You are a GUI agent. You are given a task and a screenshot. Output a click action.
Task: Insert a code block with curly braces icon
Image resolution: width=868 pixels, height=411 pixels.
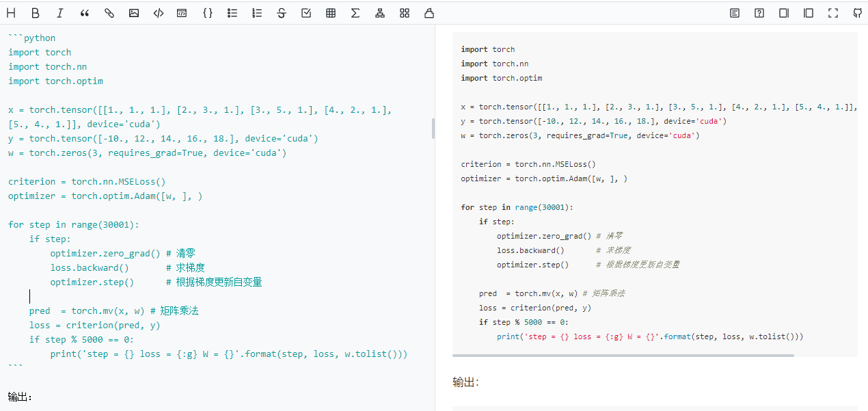[x=208, y=13]
